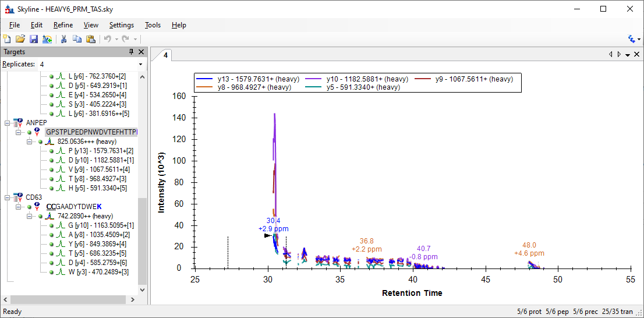Paste using the clipboard toolbar icon
Screen dimensions: 644x318
91,39
